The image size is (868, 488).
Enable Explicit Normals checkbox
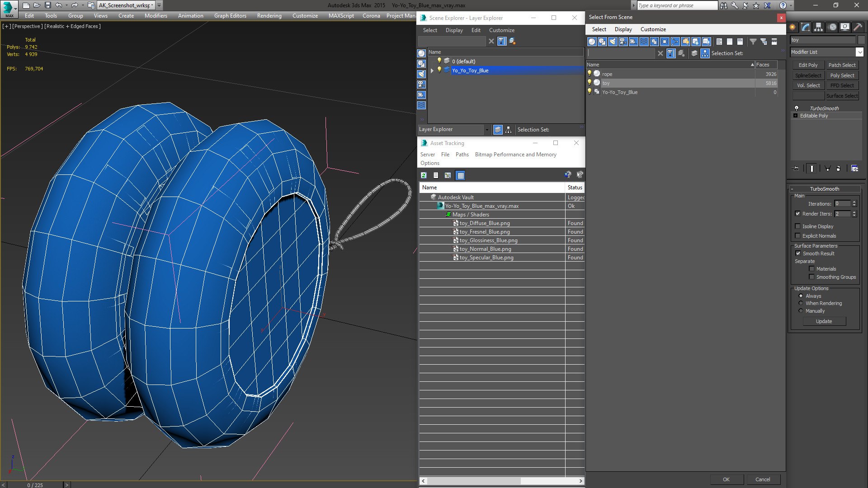[x=797, y=236]
